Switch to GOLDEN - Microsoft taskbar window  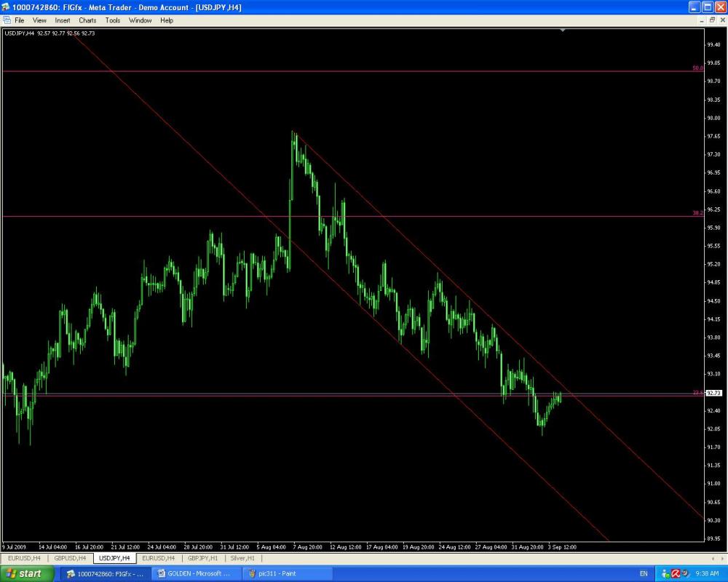tap(196, 574)
